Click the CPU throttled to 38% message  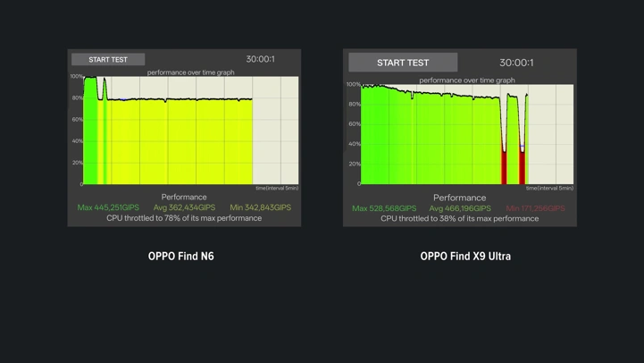460,219
